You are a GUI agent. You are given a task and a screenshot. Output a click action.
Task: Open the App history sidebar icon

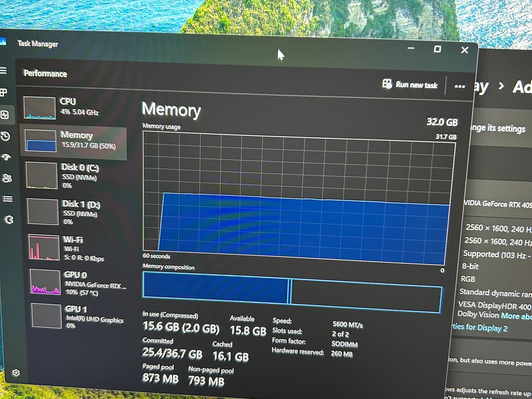point(6,136)
